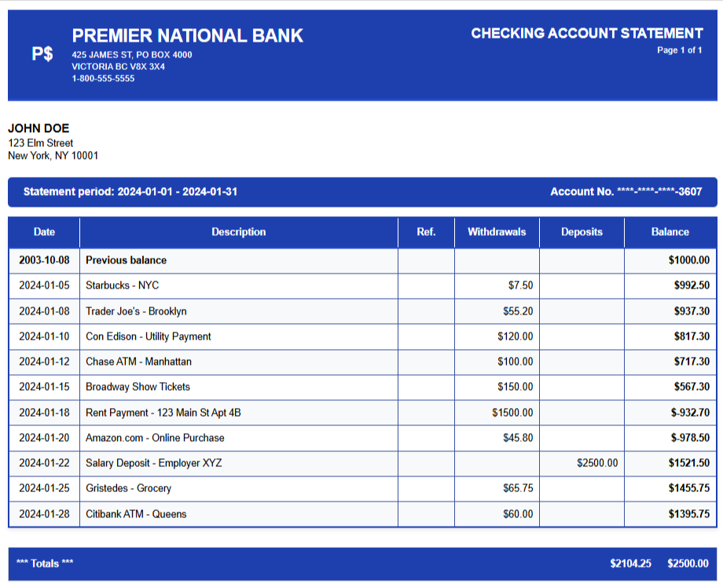Select the Starbucks - NYC transaction row

tap(122, 285)
